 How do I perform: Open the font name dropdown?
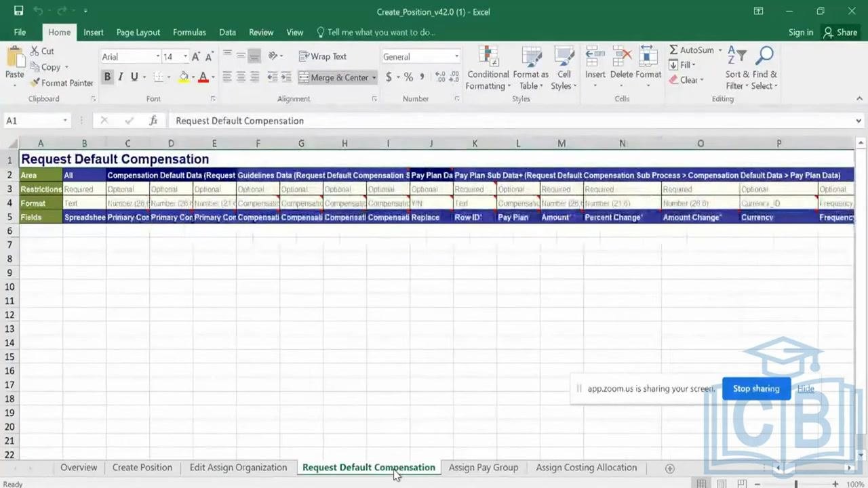[x=158, y=57]
